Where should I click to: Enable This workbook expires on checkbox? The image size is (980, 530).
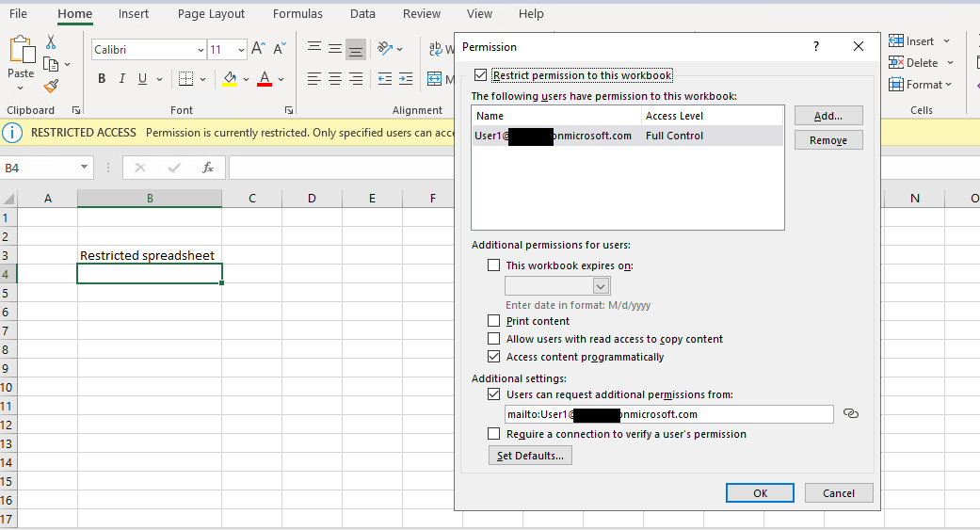tap(493, 265)
